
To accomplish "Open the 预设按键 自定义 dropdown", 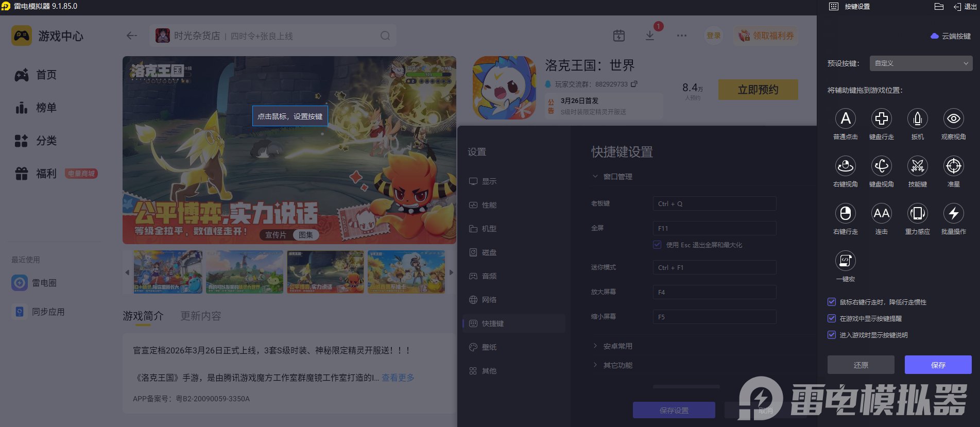I will pos(921,63).
